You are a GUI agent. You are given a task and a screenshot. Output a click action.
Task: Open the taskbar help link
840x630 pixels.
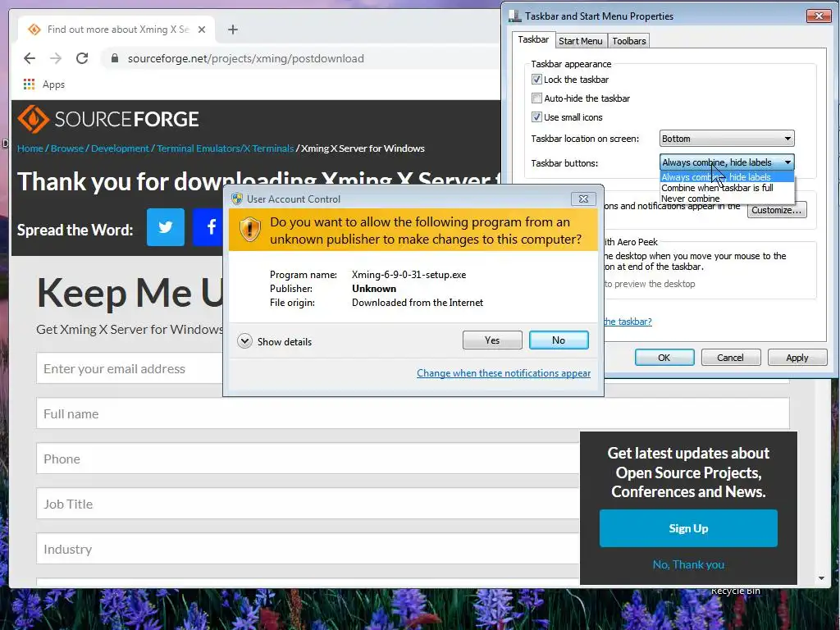[628, 322]
